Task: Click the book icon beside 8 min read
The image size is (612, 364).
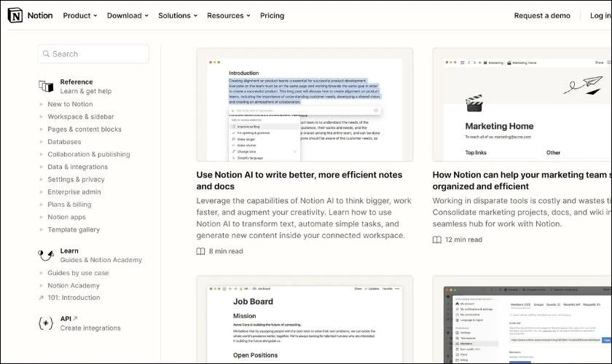Action: tap(200, 251)
